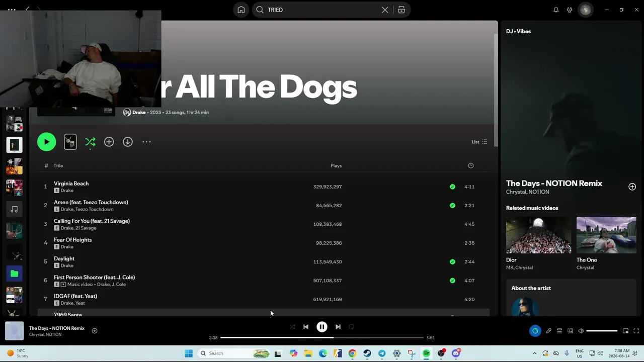Add current song to Liked Songs in player bar

click(94, 330)
